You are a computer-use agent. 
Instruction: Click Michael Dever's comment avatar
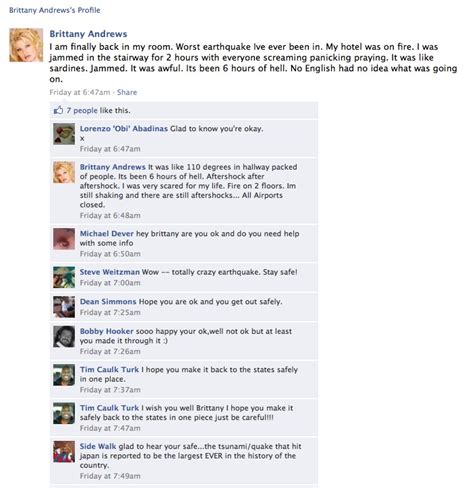[64, 239]
